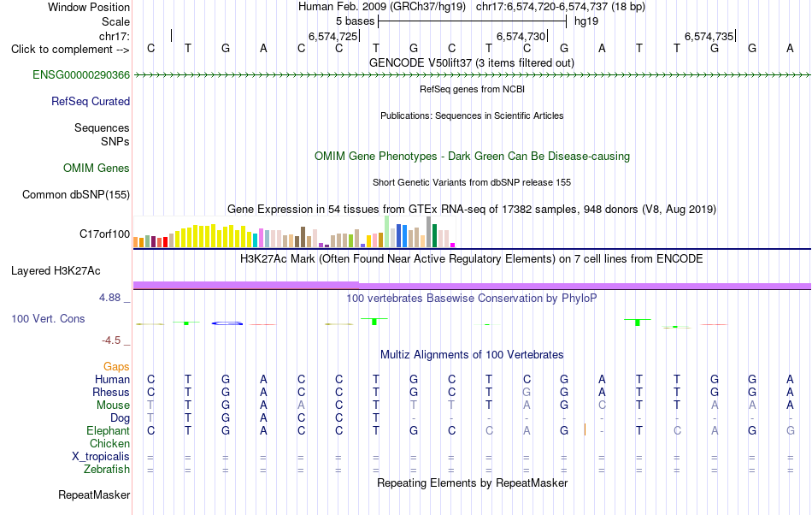Screen dimensions: 812x515
Task: Click the Sequences track label
Action: click(102, 128)
